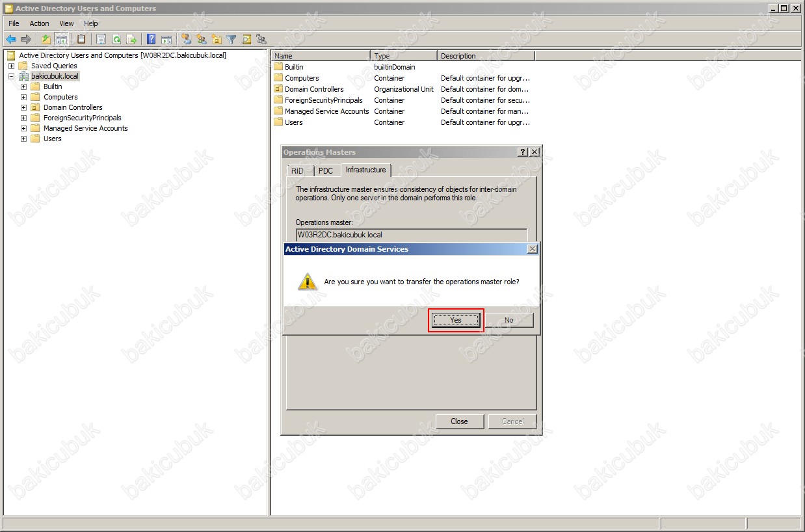Create a new user toolbar icon
This screenshot has width=805, height=532.
coord(187,40)
